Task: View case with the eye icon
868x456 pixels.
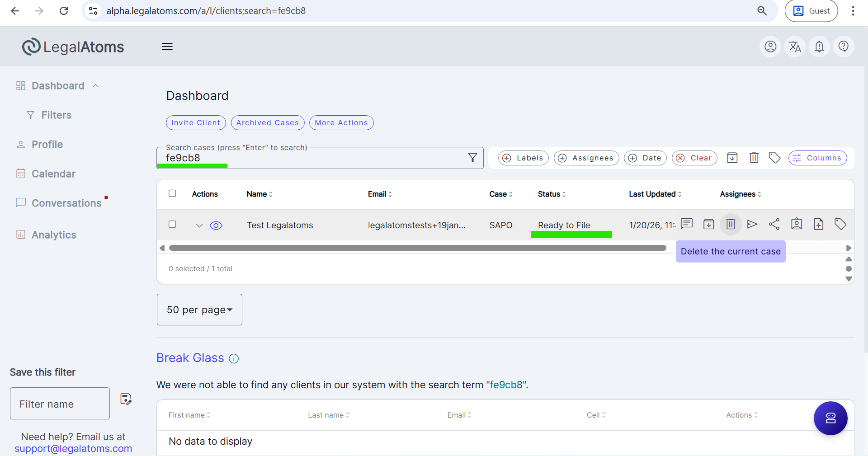Action: pos(216,226)
